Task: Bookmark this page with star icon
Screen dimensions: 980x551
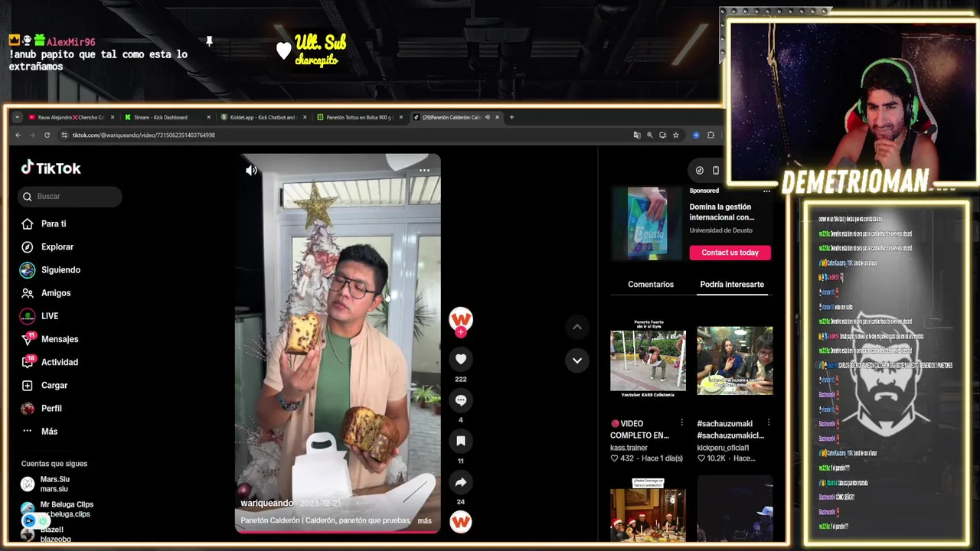Action: click(x=675, y=135)
